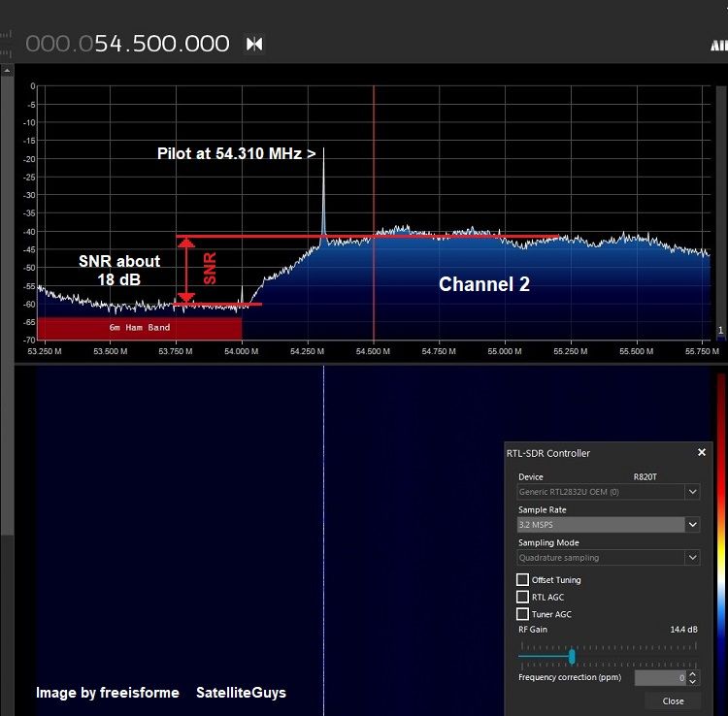Expand the Sampling Mode Quadrature sampling dropdown

692,557
